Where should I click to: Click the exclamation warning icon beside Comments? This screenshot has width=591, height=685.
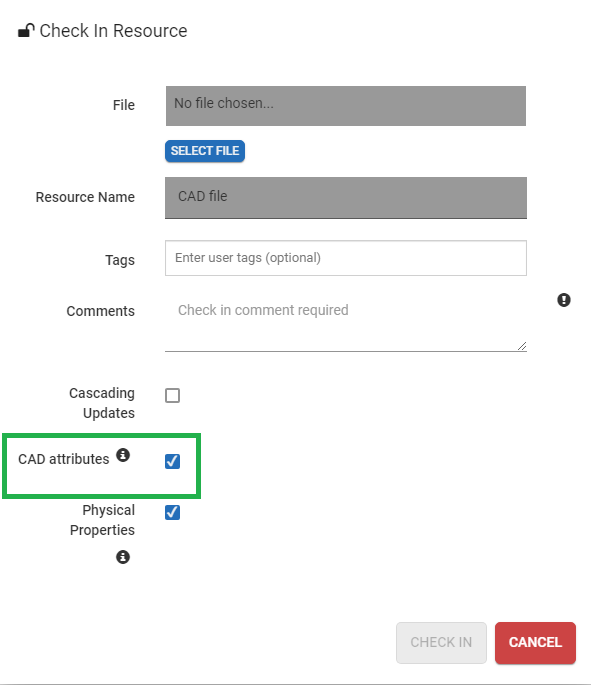tap(564, 300)
